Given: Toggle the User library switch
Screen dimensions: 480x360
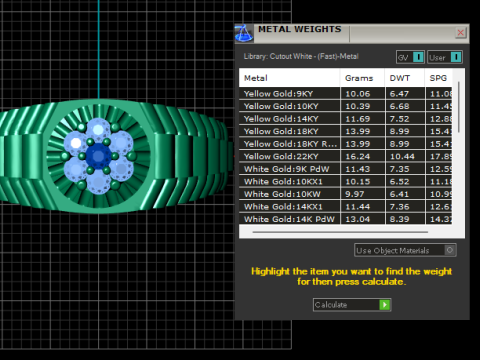Looking at the screenshot, I should 445,57.
